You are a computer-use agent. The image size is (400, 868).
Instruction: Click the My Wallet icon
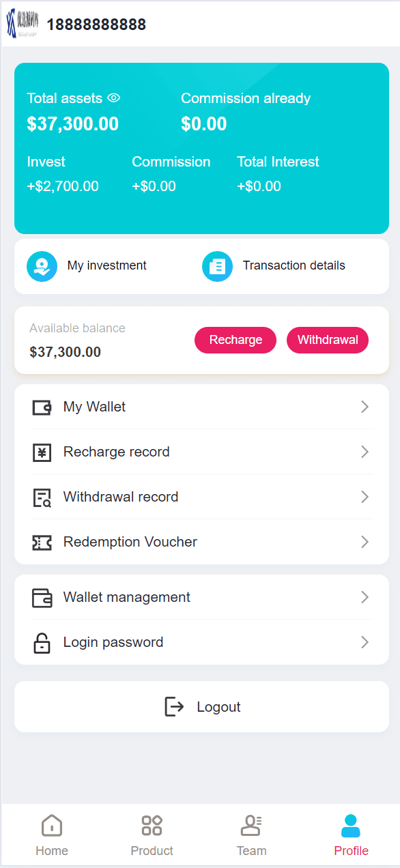(x=42, y=407)
